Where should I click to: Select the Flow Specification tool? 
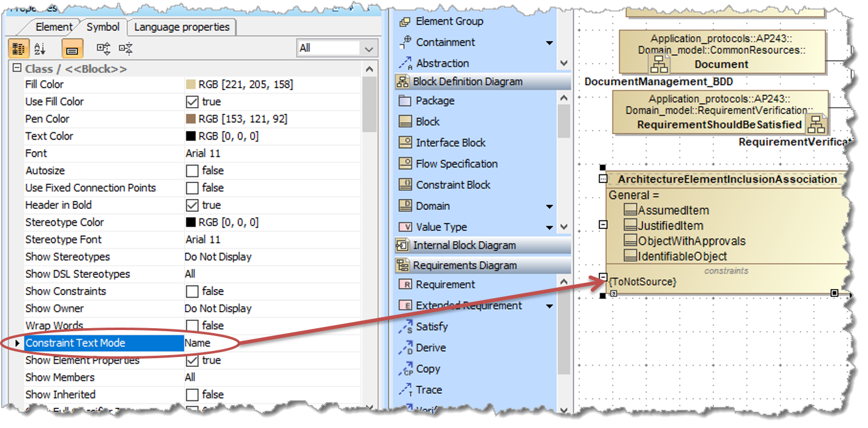(x=456, y=164)
